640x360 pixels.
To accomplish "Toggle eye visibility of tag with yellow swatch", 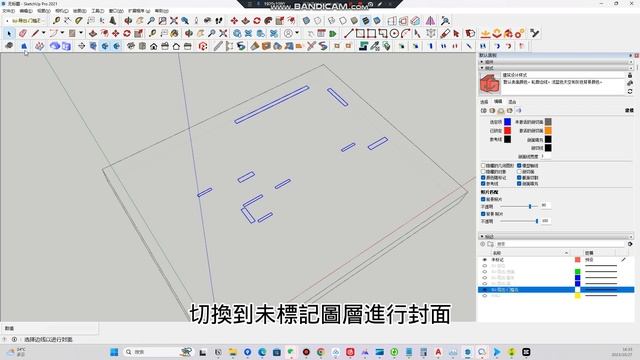I will coord(485,296).
